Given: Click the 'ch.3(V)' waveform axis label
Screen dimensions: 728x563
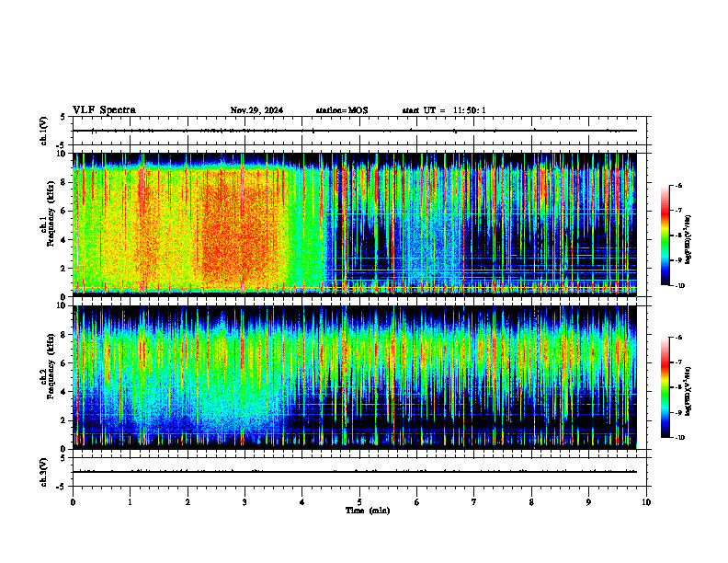Looking at the screenshot, I should 44,473.
